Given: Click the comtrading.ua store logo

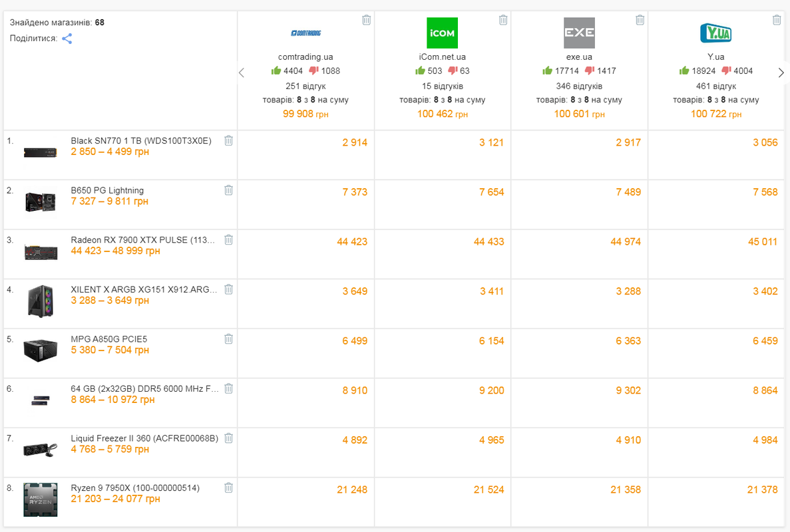Looking at the screenshot, I should point(306,33).
